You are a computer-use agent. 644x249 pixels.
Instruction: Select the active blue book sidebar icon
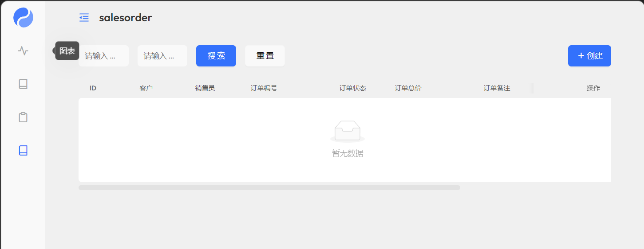click(23, 151)
